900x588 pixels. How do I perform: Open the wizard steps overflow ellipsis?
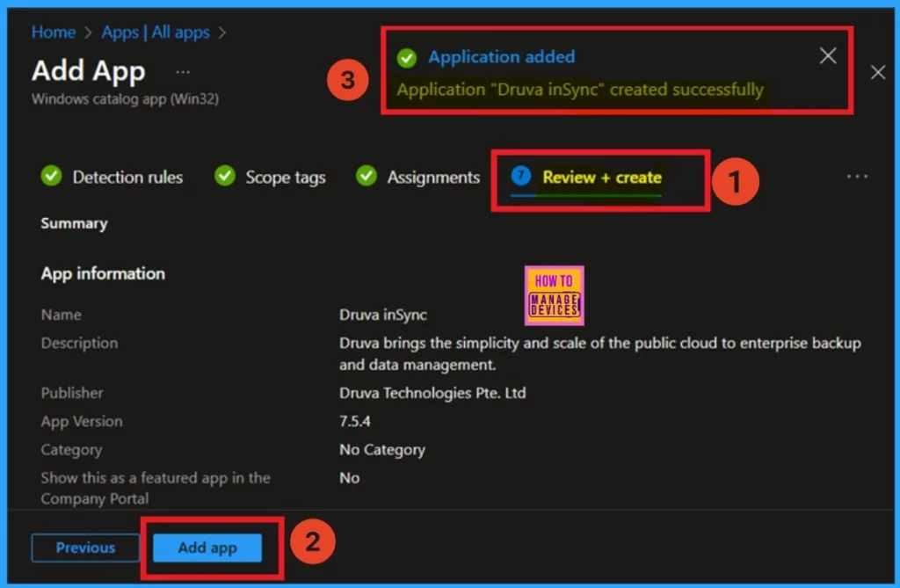858,177
